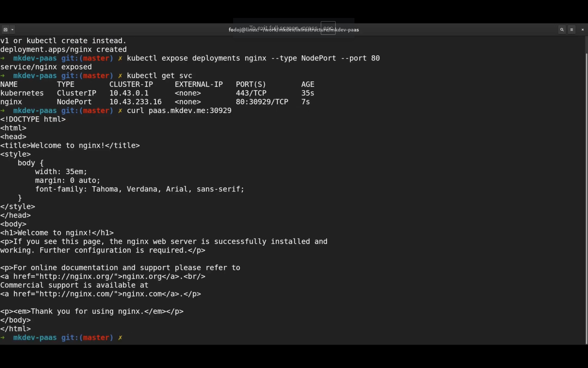Open terminal search with the magnifier icon
The image size is (588, 368).
[x=562, y=30]
